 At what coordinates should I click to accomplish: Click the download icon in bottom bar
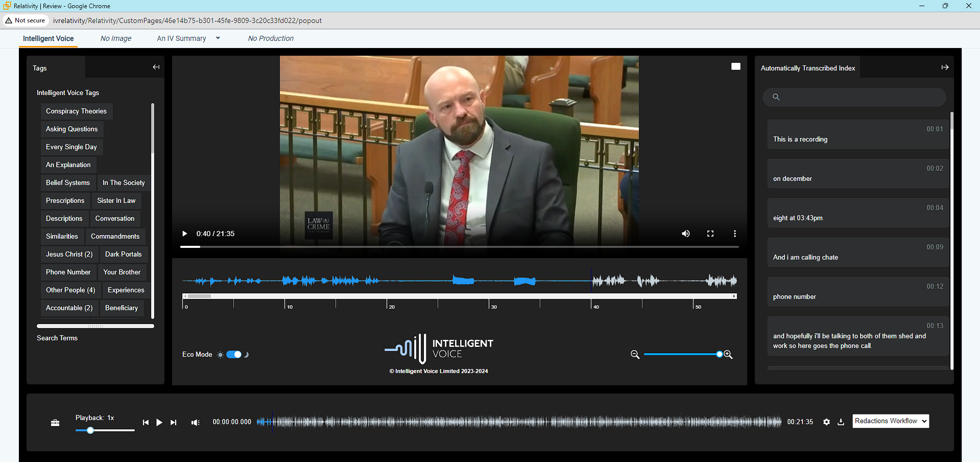(x=841, y=422)
